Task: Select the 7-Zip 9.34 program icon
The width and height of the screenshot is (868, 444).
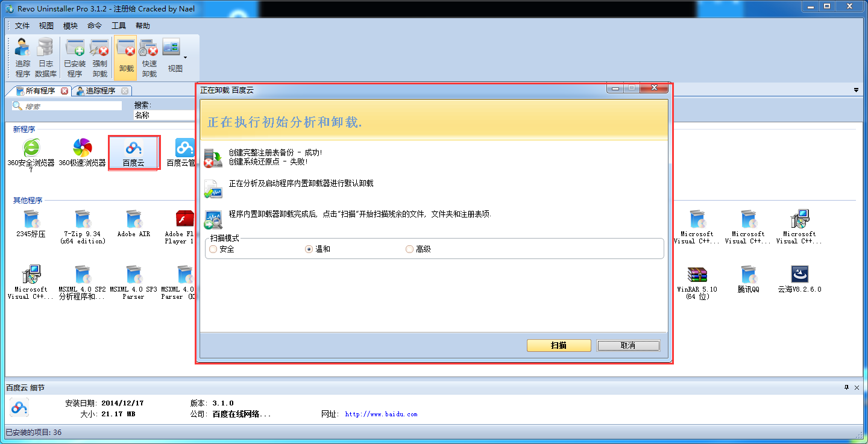Action: (83, 227)
